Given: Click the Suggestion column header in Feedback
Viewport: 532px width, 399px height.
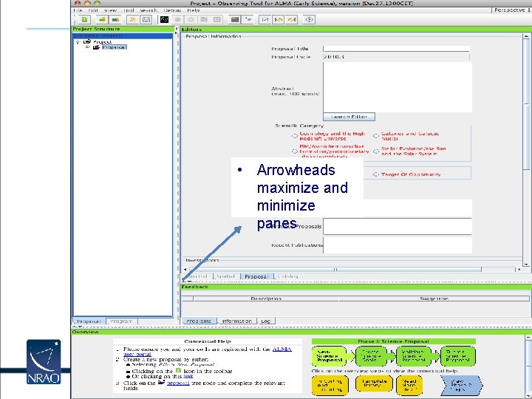Looking at the screenshot, I should (434, 299).
